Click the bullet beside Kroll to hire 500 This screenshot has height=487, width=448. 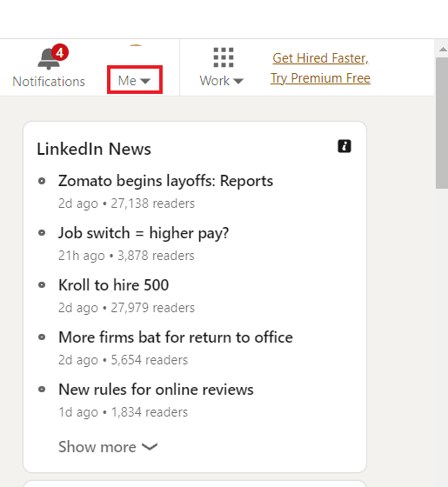[42, 285]
